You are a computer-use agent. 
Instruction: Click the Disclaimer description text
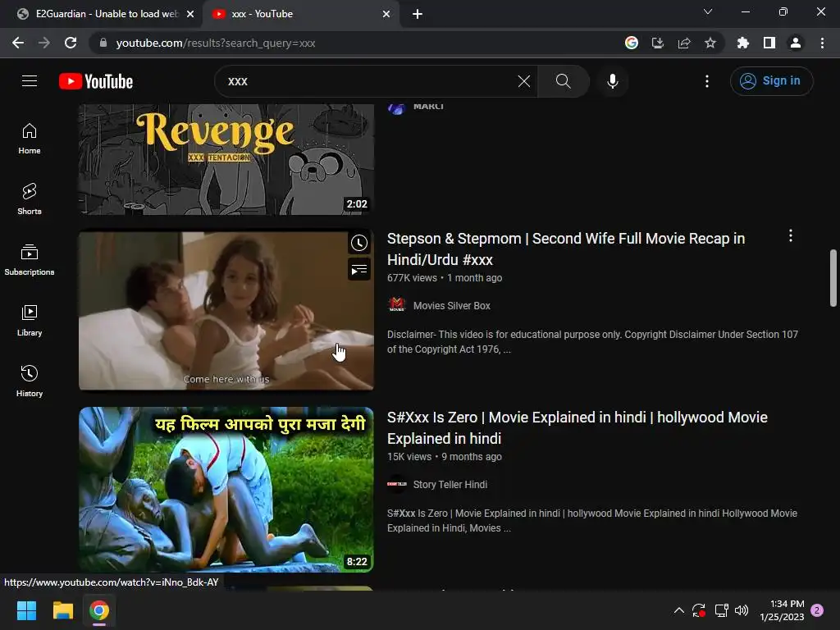(x=592, y=342)
